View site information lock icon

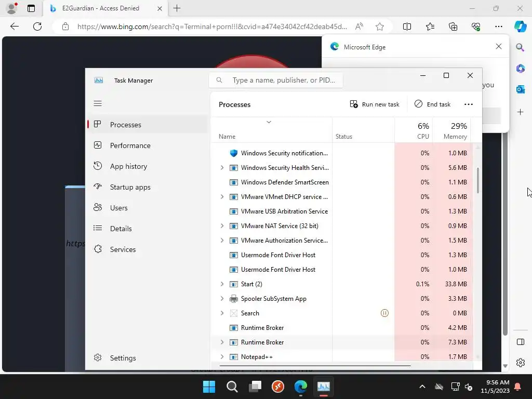65,26
